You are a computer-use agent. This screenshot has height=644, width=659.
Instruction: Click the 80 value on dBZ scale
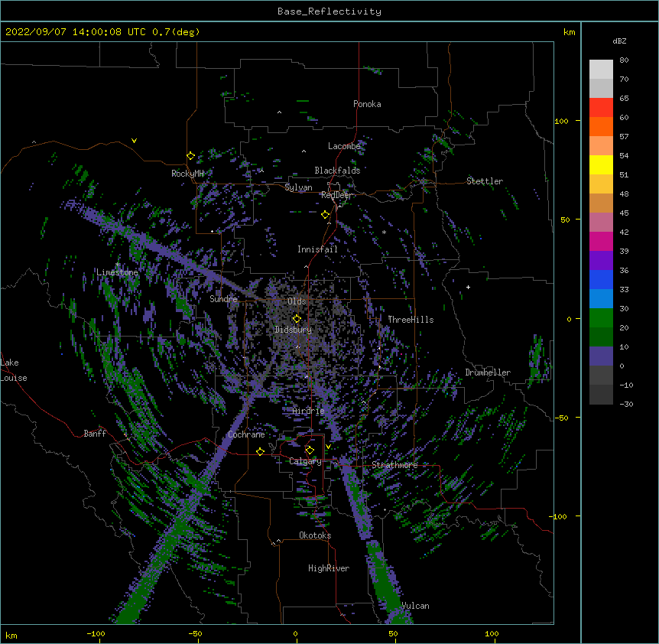pos(624,60)
